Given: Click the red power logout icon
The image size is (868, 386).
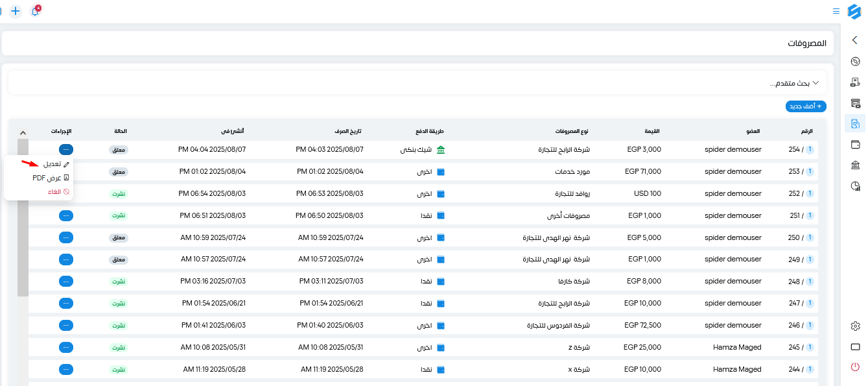Looking at the screenshot, I should 855,367.
